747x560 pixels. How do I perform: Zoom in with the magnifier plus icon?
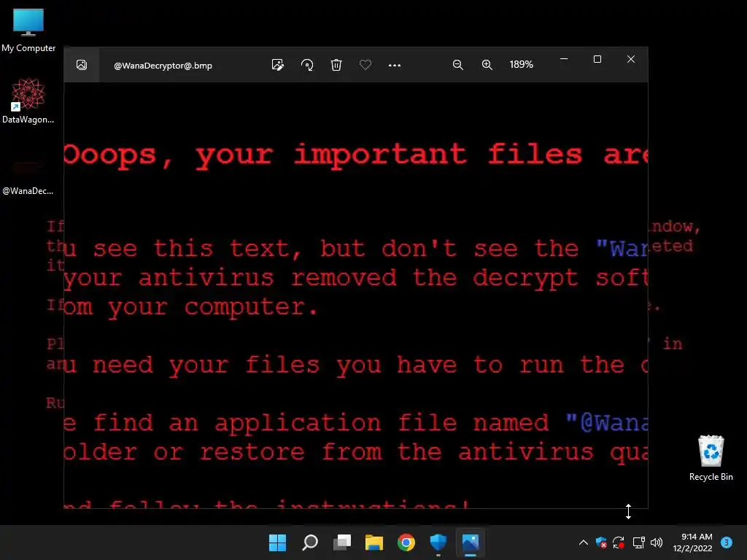(487, 65)
